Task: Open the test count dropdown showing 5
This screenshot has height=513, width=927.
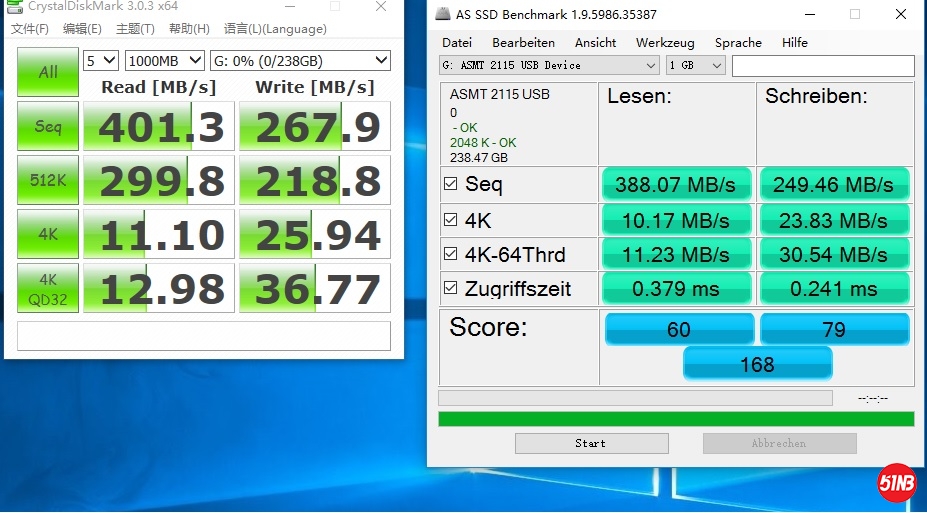Action: [100, 61]
